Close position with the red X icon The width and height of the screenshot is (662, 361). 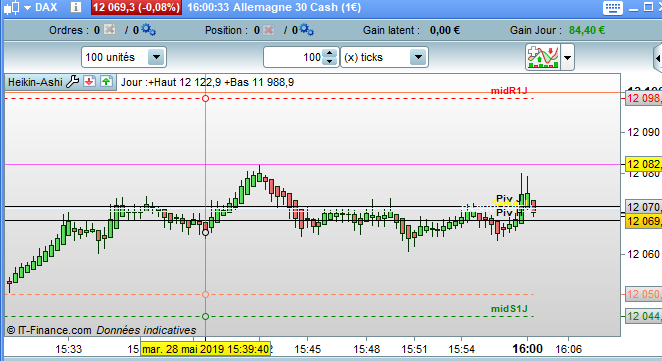(x=269, y=30)
